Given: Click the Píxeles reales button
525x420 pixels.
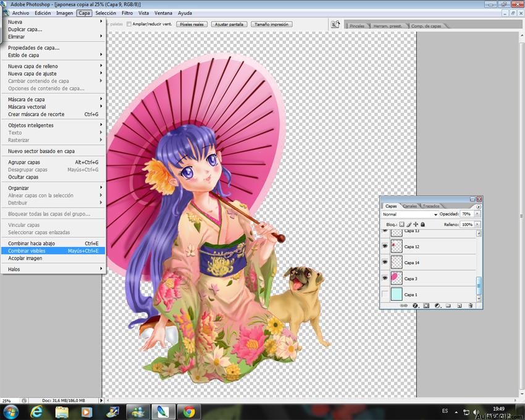Looking at the screenshot, I should click(192, 24).
